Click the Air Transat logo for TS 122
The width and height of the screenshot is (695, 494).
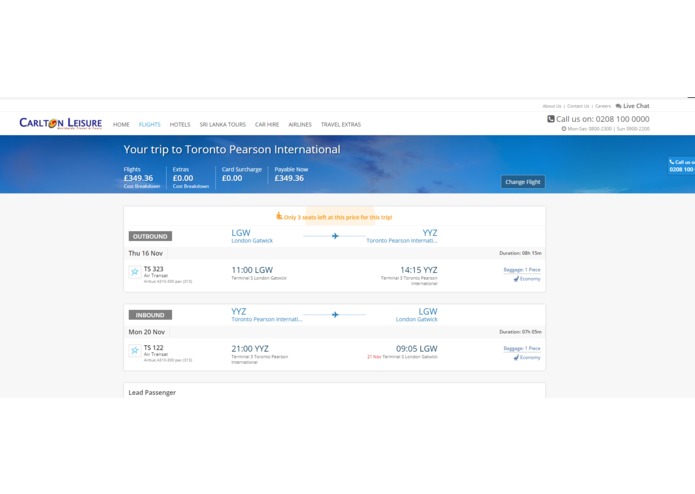[x=135, y=350]
